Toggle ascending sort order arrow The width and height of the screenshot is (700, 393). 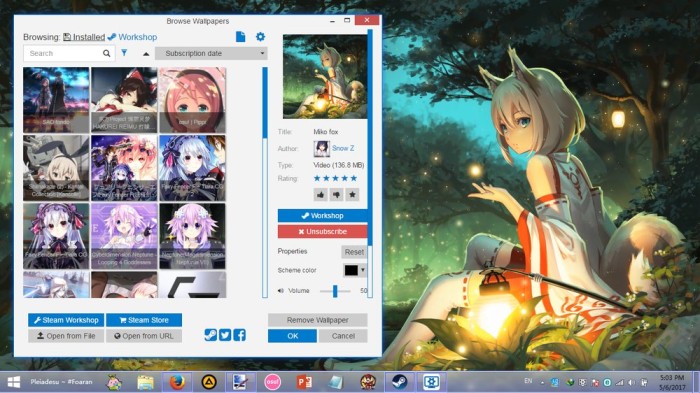146,54
